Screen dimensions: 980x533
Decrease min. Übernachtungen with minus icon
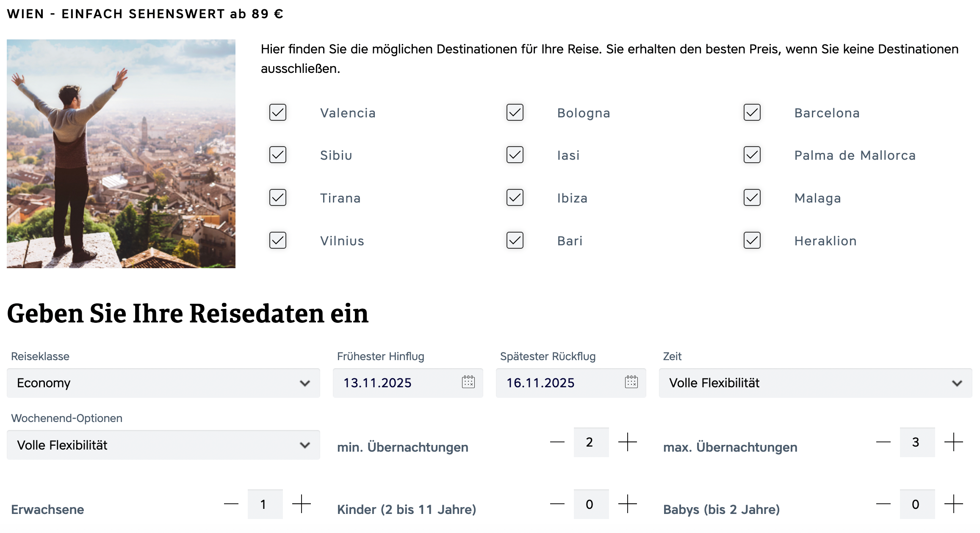(557, 442)
